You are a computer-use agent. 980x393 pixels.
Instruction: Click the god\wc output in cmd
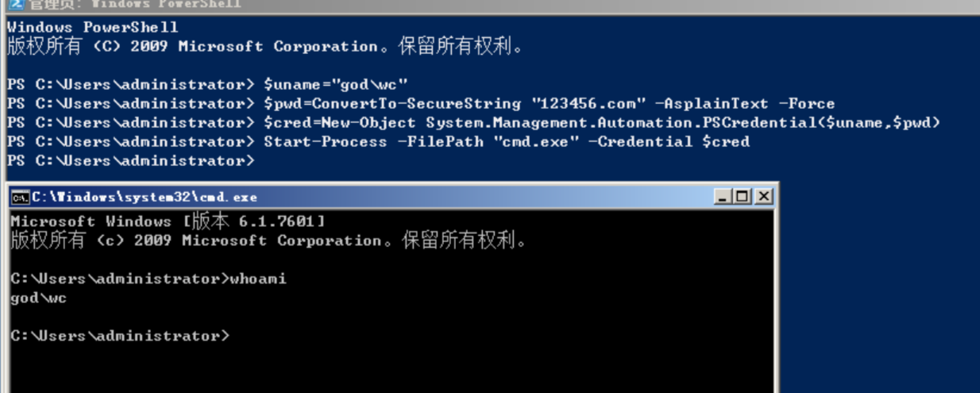[38, 299]
